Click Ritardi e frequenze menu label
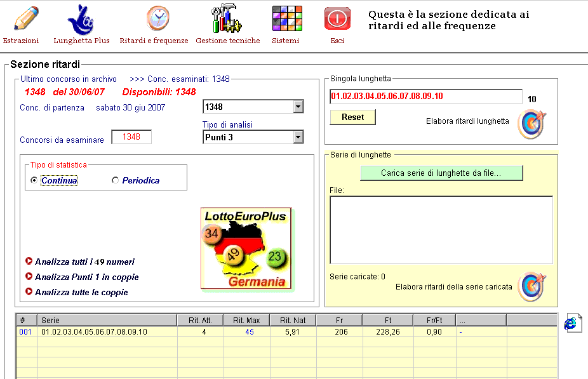Viewport: 588px width, 379px height. click(154, 41)
